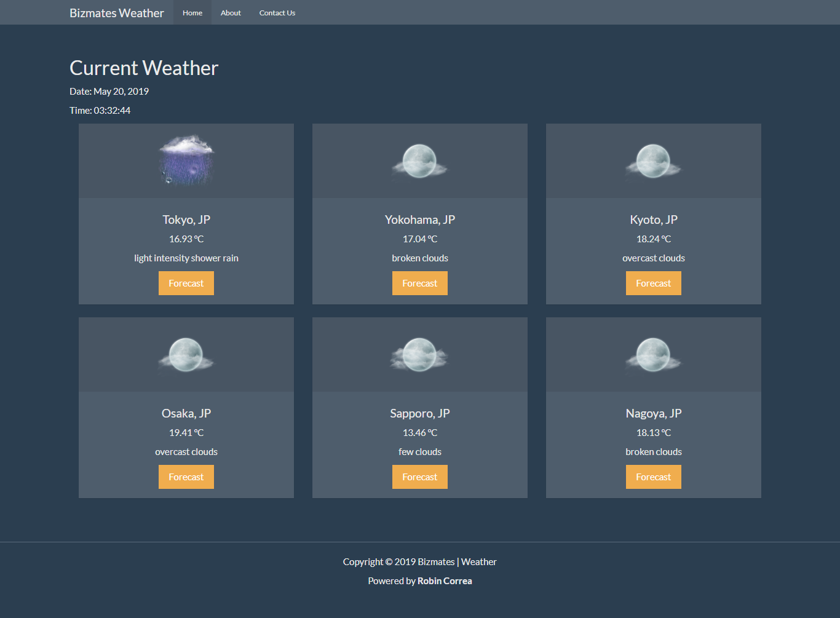Click the overcast moon icon for Kyoto
The width and height of the screenshot is (840, 618).
click(x=653, y=161)
